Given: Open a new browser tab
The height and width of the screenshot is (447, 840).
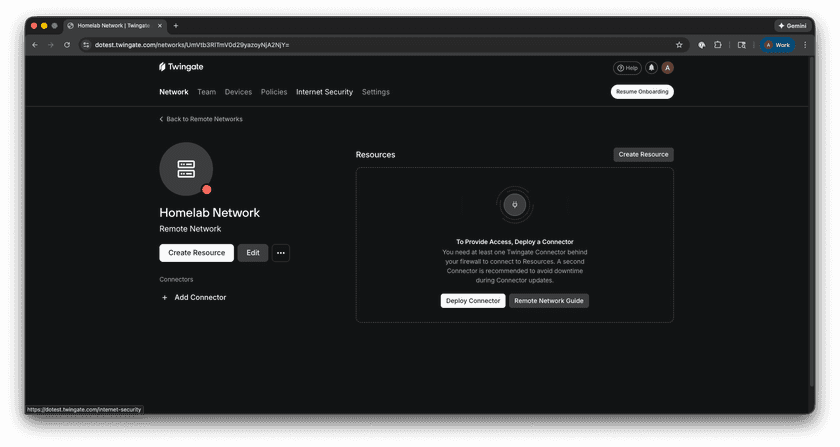Looking at the screenshot, I should 176,26.
